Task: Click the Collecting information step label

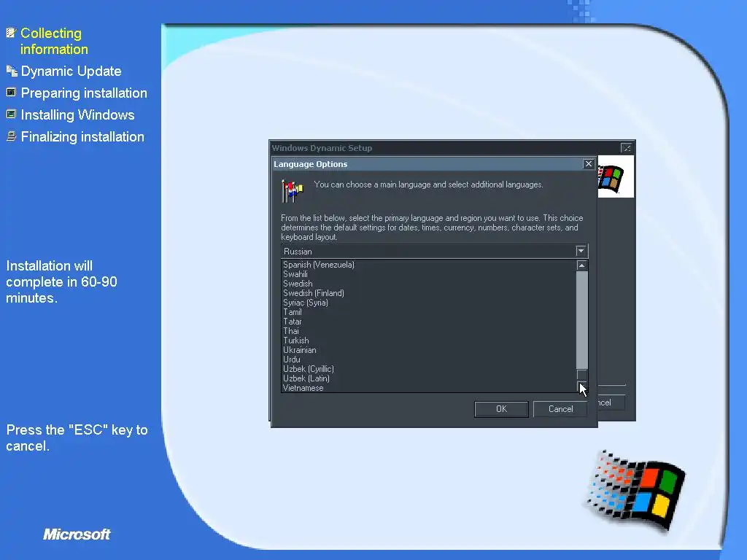Action: (54, 41)
